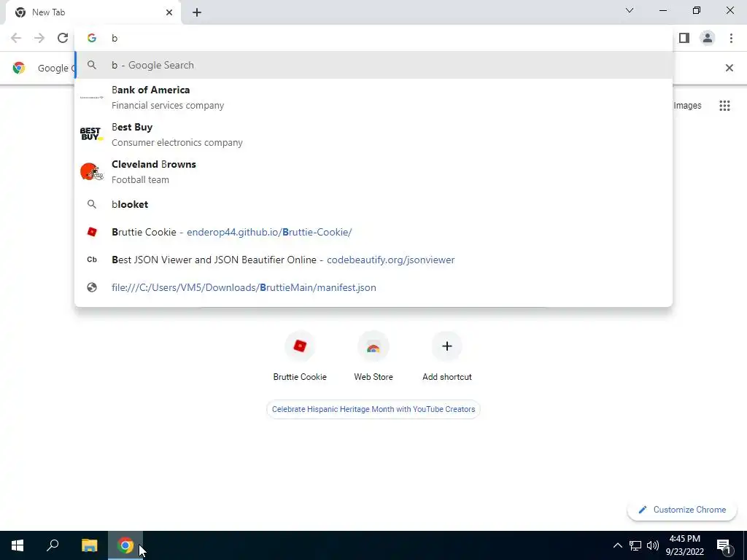Show hidden system tray icons
This screenshot has height=560, width=747.
pyautogui.click(x=617, y=545)
